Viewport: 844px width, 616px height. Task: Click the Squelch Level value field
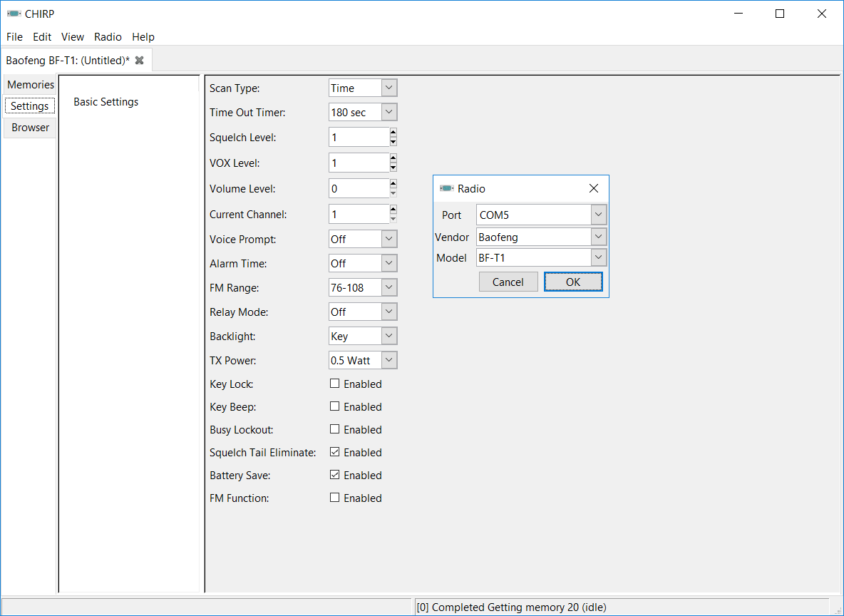(359, 138)
